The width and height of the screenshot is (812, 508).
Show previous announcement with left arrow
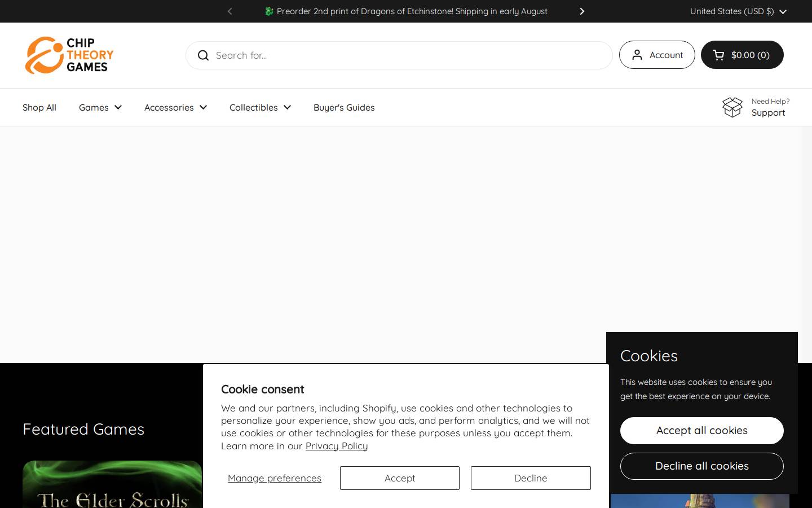point(230,11)
